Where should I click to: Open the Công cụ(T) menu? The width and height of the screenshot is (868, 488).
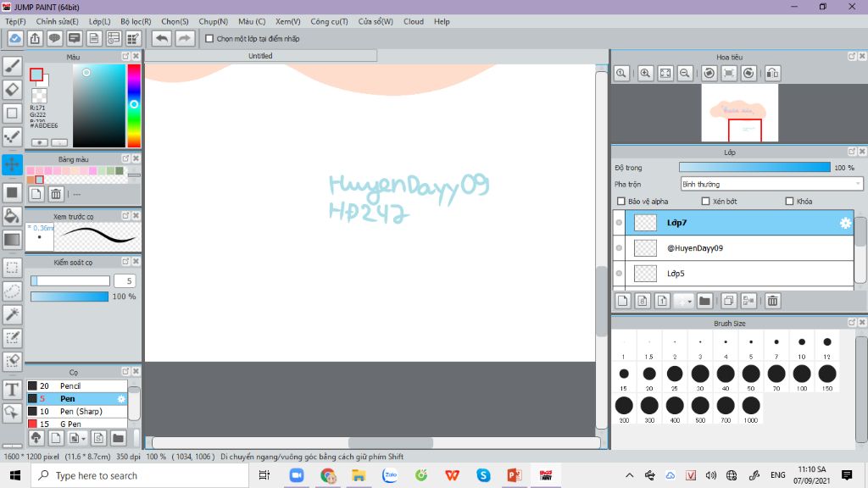coord(330,21)
